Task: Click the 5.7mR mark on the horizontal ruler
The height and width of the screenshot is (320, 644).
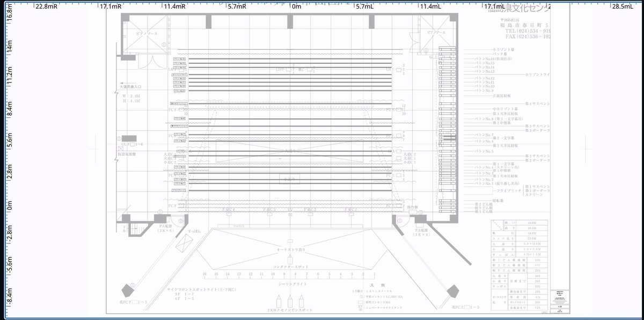Action: [237, 7]
